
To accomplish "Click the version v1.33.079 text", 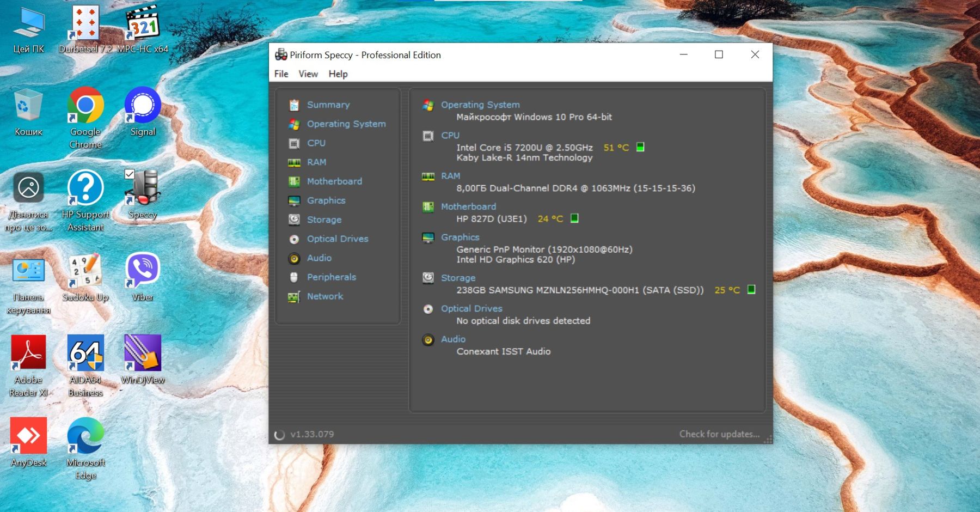I will [312, 434].
